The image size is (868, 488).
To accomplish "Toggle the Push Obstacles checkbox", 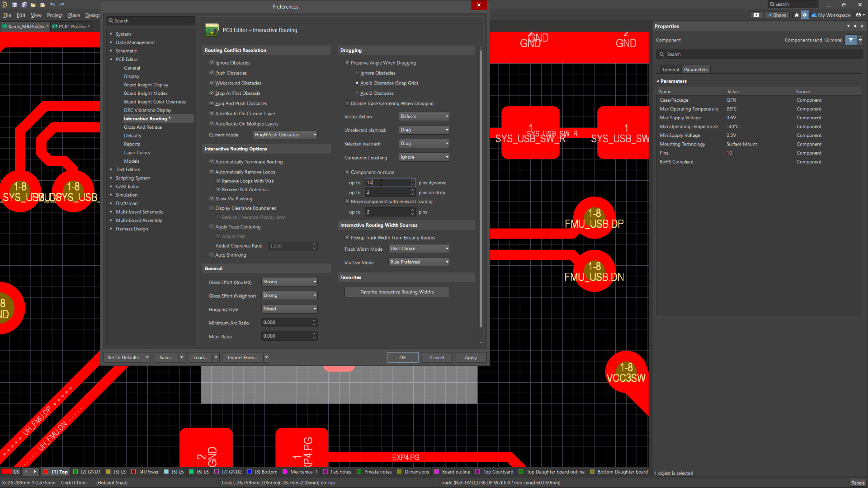I will pyautogui.click(x=211, y=73).
